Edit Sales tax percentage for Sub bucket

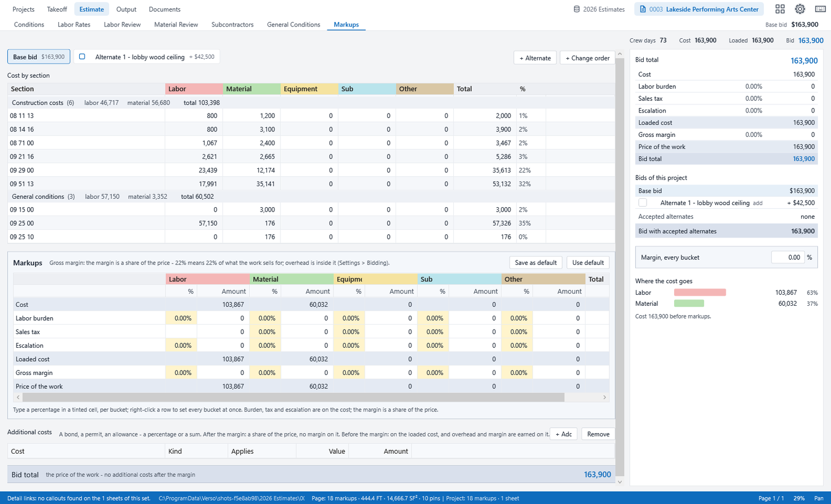coord(433,332)
